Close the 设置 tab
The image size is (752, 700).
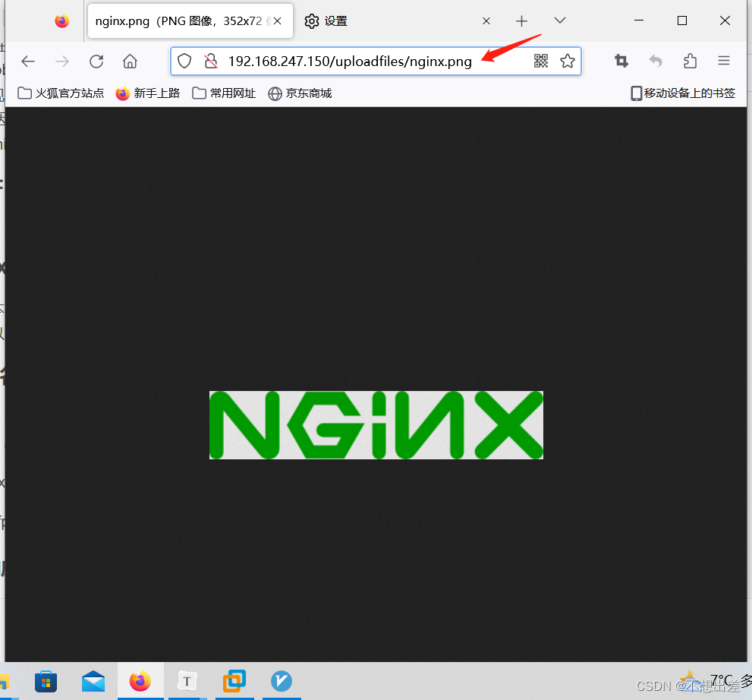click(x=486, y=21)
